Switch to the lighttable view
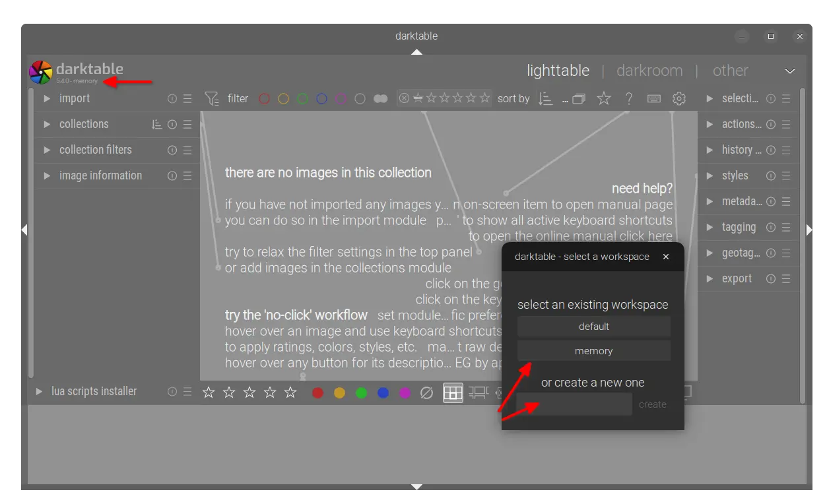827x504 pixels. coord(558,71)
